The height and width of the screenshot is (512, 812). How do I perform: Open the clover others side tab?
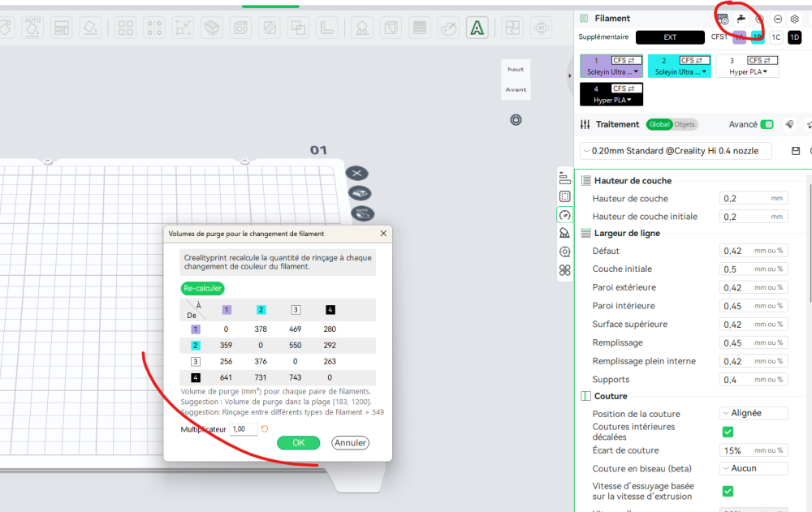tap(565, 270)
